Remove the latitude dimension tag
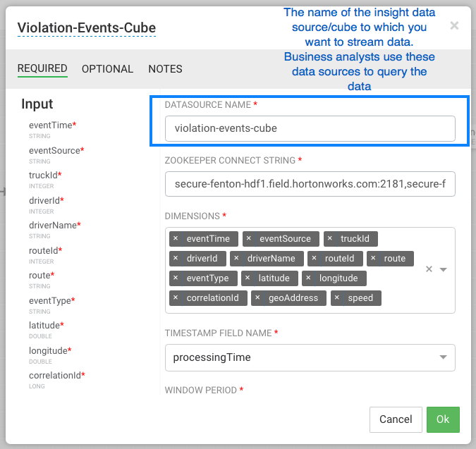Image resolution: width=476 pixels, height=449 pixels. click(248, 278)
